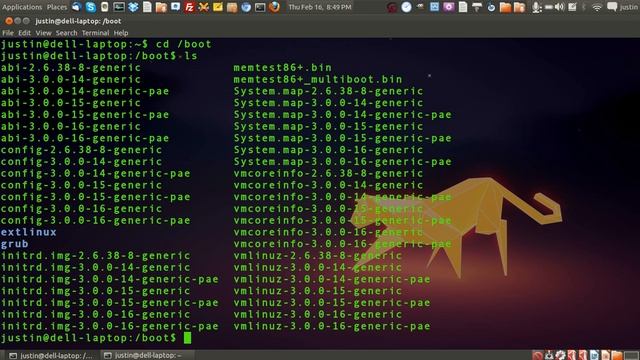Open the orange X launcher icon
The image size is (640, 360).
click(203, 7)
